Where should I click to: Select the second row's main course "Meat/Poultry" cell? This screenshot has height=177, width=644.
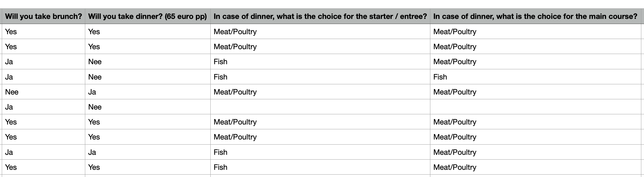(x=455, y=47)
